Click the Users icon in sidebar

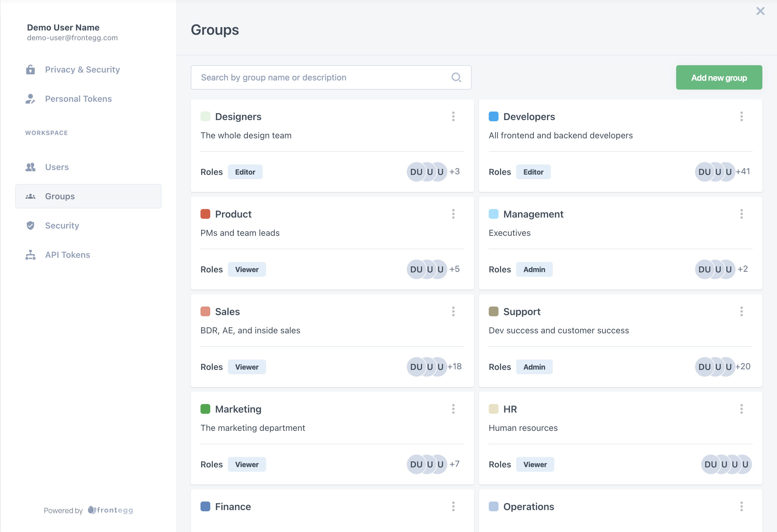[x=30, y=166]
